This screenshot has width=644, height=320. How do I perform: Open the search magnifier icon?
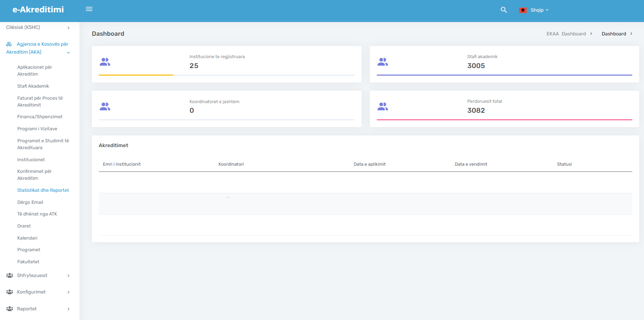tap(504, 10)
